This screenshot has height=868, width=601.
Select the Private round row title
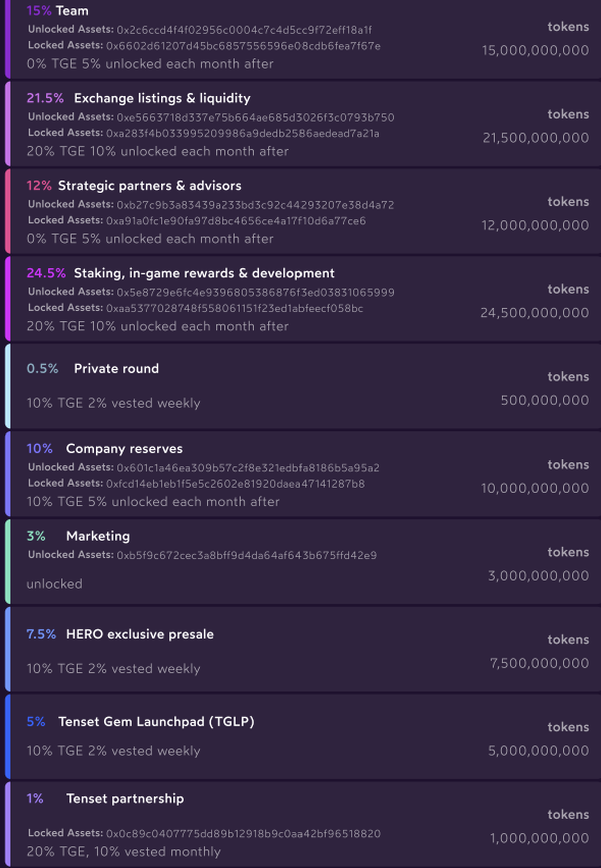[116, 369]
